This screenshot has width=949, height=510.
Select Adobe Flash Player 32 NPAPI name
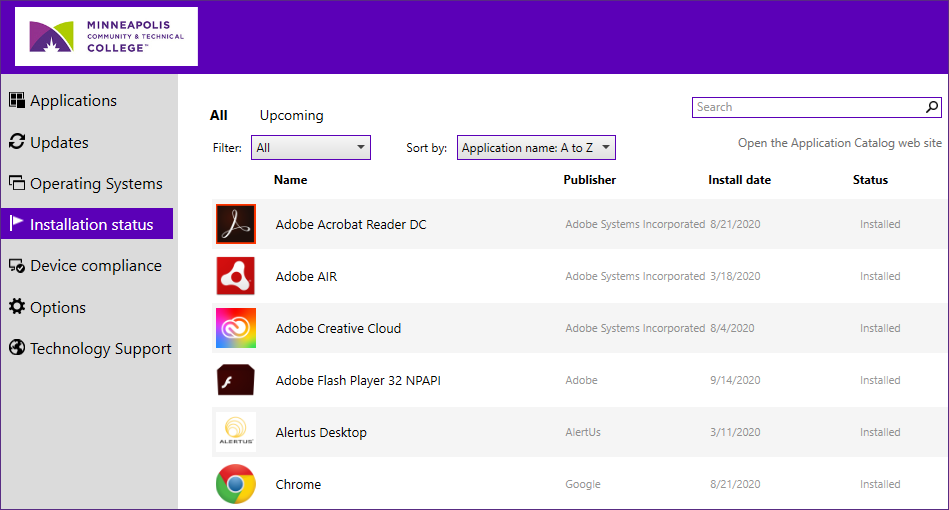358,381
